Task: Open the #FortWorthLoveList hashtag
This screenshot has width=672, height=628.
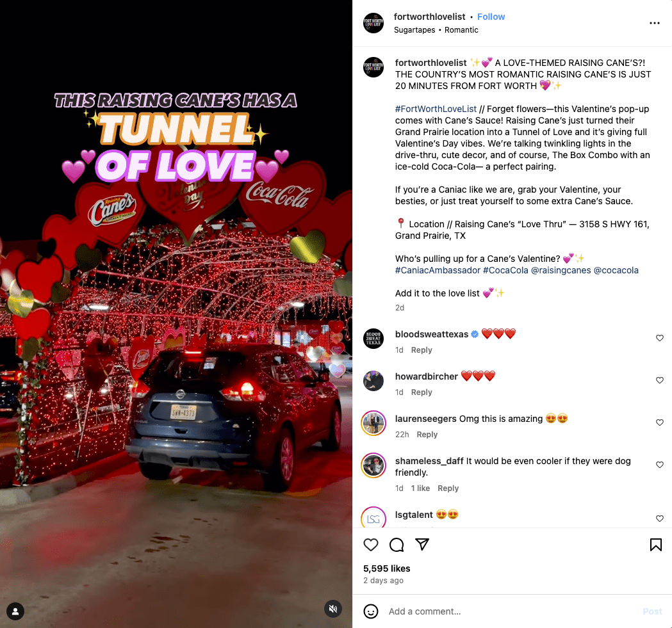Action: [x=436, y=109]
